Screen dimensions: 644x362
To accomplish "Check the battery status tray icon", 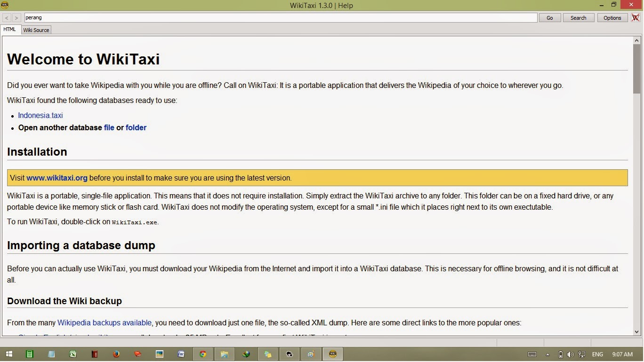I will 561,354.
